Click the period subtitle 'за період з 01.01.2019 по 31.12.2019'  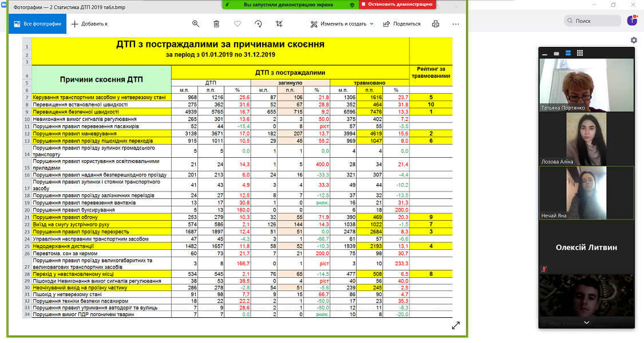220,54
